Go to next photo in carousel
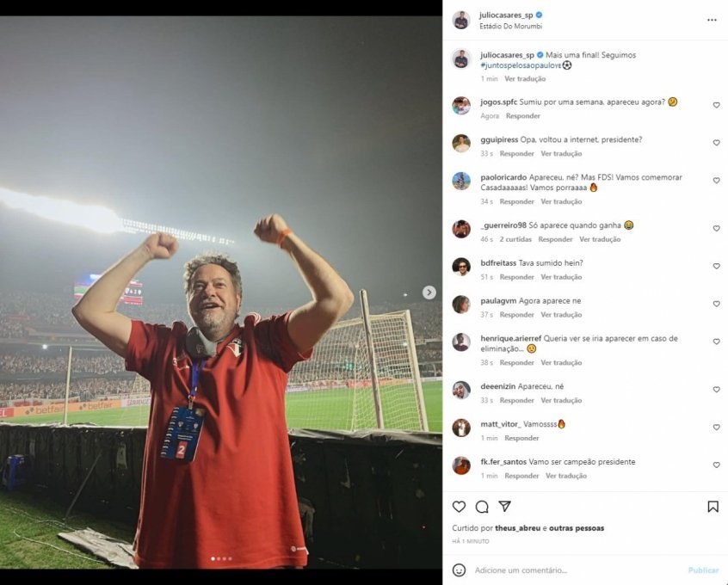728x585 pixels. point(429,292)
